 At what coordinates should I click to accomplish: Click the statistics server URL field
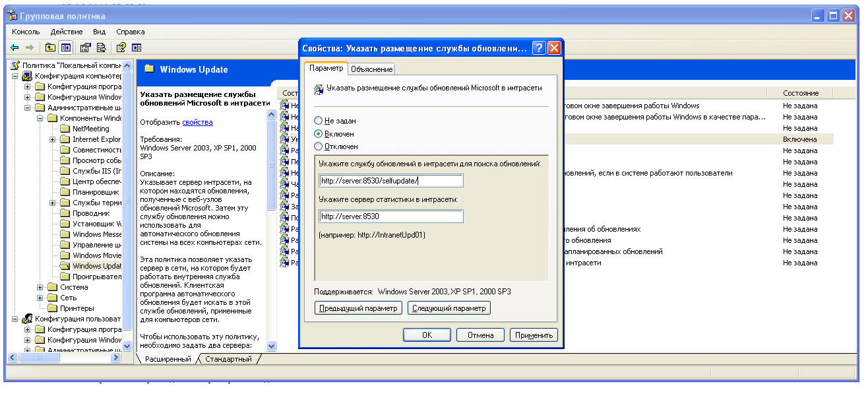click(x=391, y=216)
